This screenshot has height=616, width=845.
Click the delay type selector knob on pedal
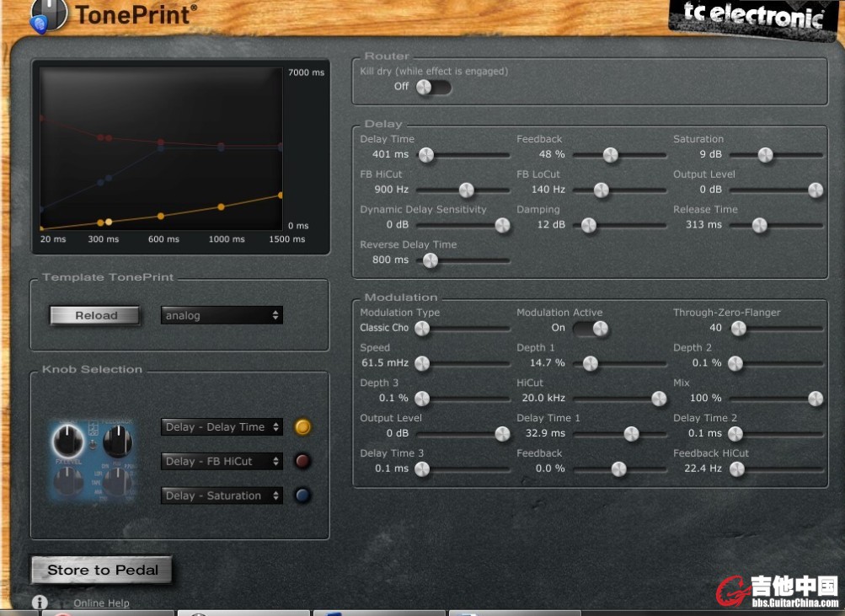pyautogui.click(x=117, y=480)
